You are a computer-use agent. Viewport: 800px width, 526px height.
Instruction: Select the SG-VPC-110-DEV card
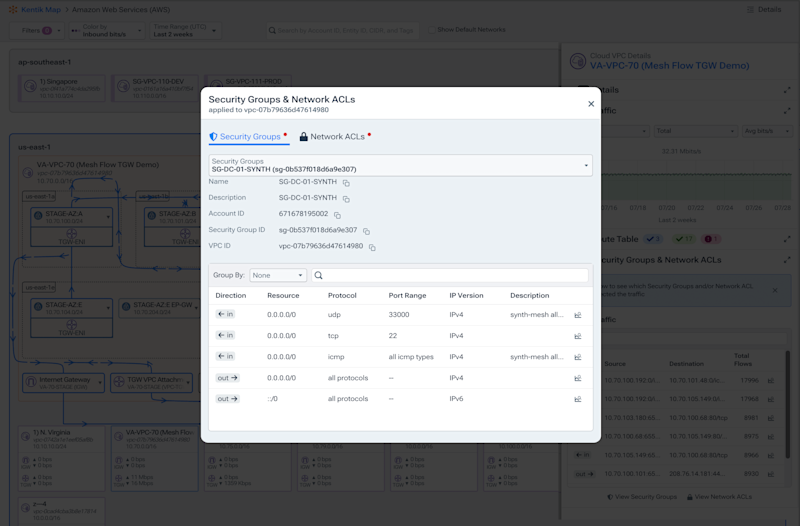pos(155,88)
